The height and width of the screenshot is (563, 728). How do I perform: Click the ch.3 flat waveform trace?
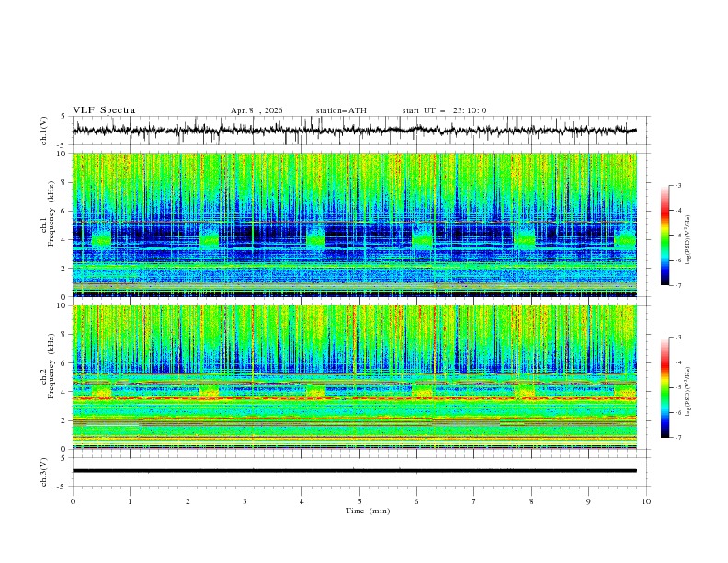(354, 471)
